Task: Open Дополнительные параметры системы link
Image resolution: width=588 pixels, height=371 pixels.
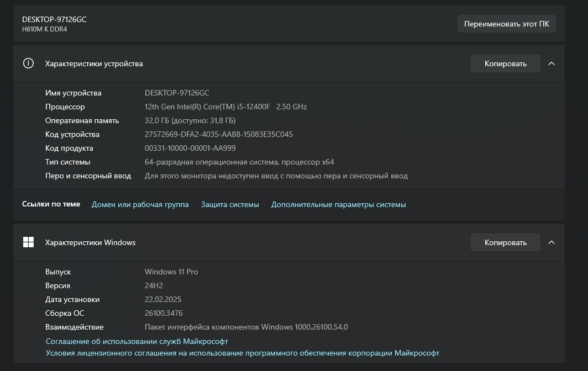Action: pyautogui.click(x=339, y=205)
